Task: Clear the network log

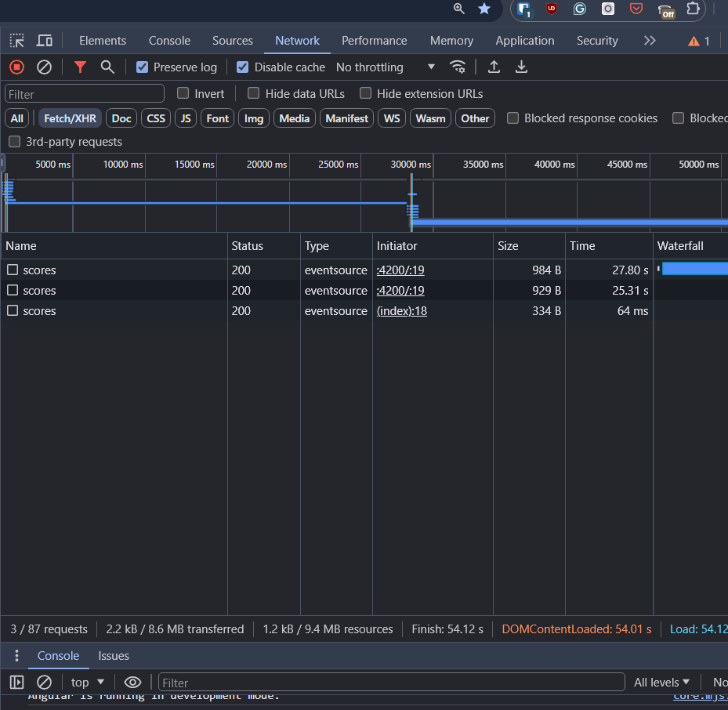Action: pyautogui.click(x=45, y=67)
